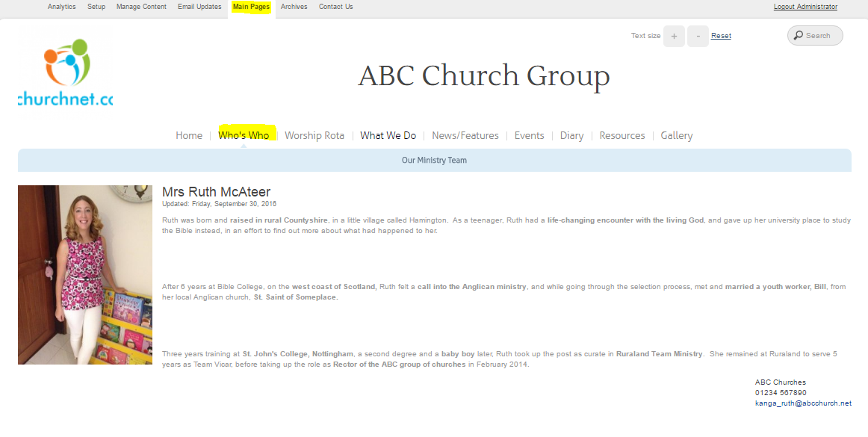Expand the News/Features menu

(465, 135)
